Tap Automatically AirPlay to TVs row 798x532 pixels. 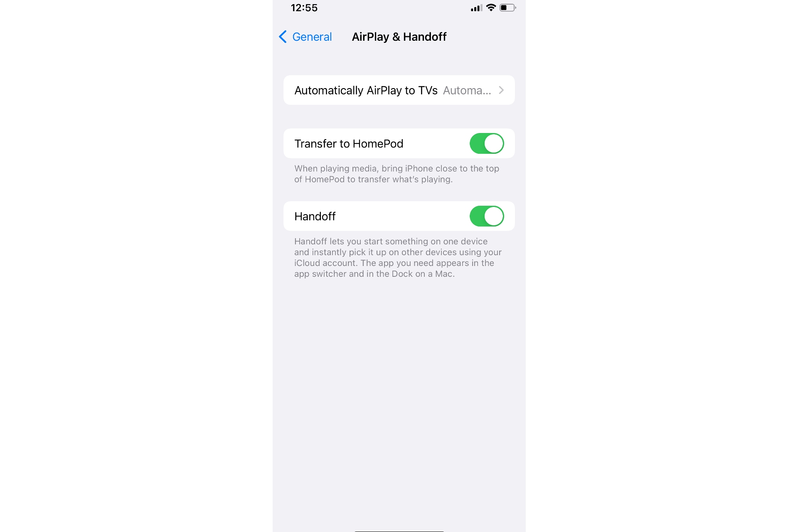[x=399, y=90]
